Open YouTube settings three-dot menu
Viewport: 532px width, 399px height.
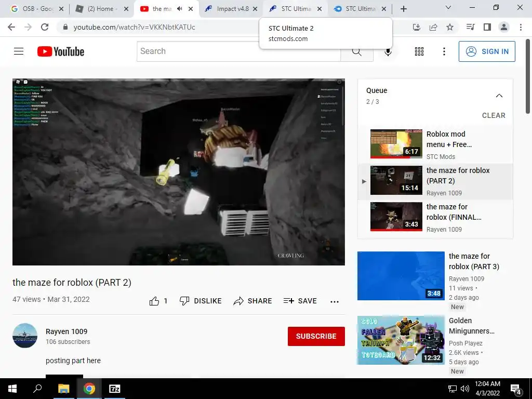(444, 51)
